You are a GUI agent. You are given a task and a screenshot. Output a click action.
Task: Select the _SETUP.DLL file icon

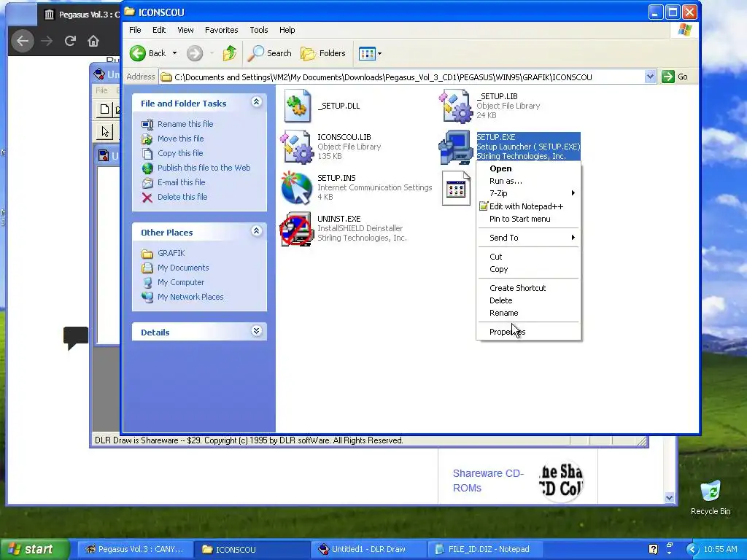click(x=298, y=106)
